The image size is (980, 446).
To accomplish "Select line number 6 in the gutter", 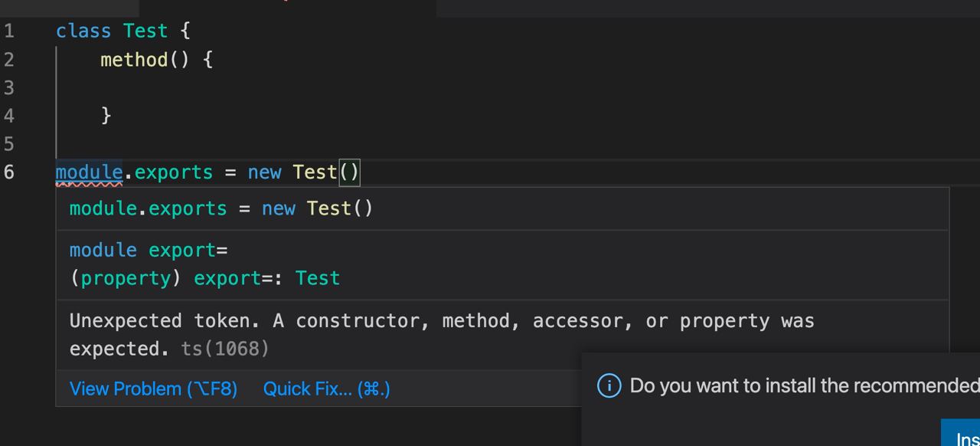I will [8, 172].
